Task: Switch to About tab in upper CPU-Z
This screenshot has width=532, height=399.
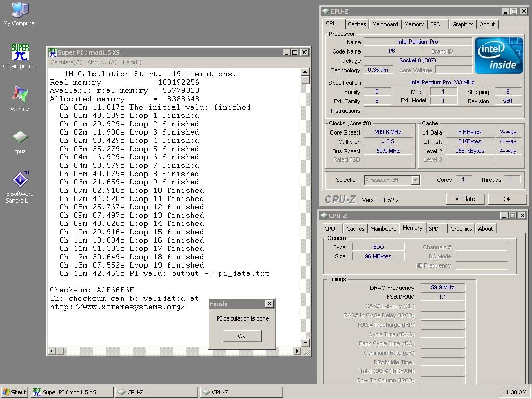Action: (x=487, y=24)
